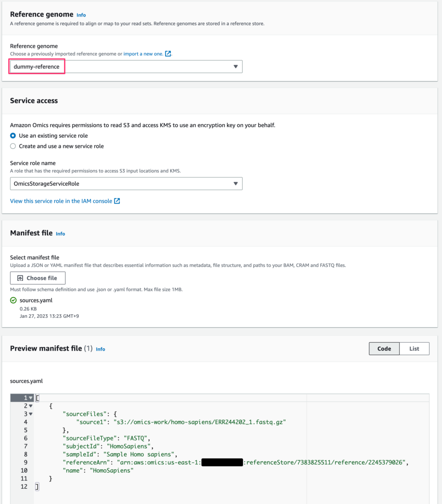Click the 'referenceArn' line in the code preview
The image size is (442, 504).
coord(235,462)
